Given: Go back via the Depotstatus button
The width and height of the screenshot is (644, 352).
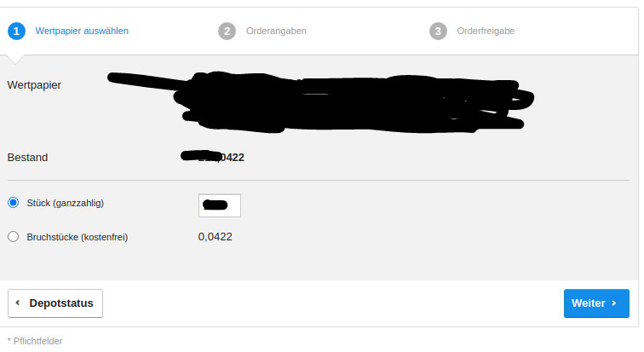Looking at the screenshot, I should click(55, 303).
